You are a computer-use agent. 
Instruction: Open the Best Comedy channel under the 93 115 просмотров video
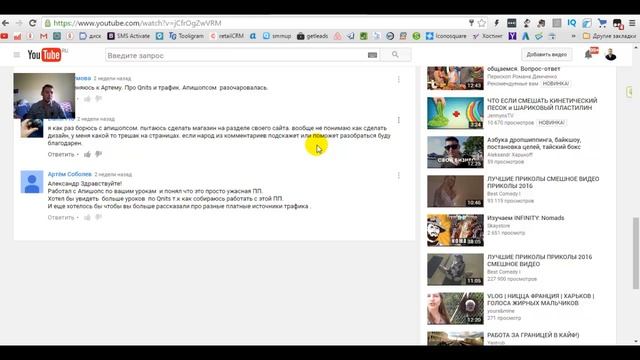[503, 193]
